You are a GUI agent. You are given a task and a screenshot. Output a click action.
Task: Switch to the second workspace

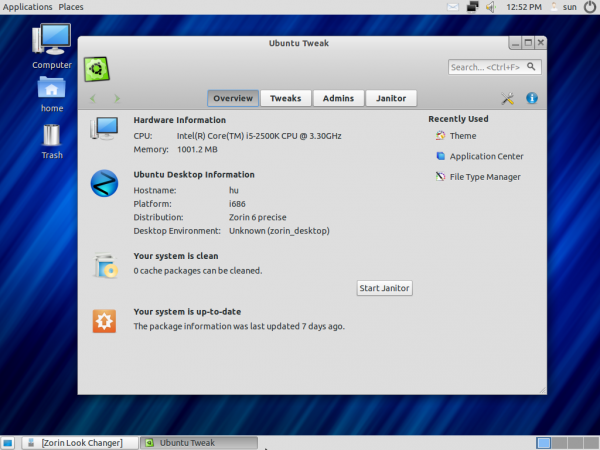(x=559, y=443)
